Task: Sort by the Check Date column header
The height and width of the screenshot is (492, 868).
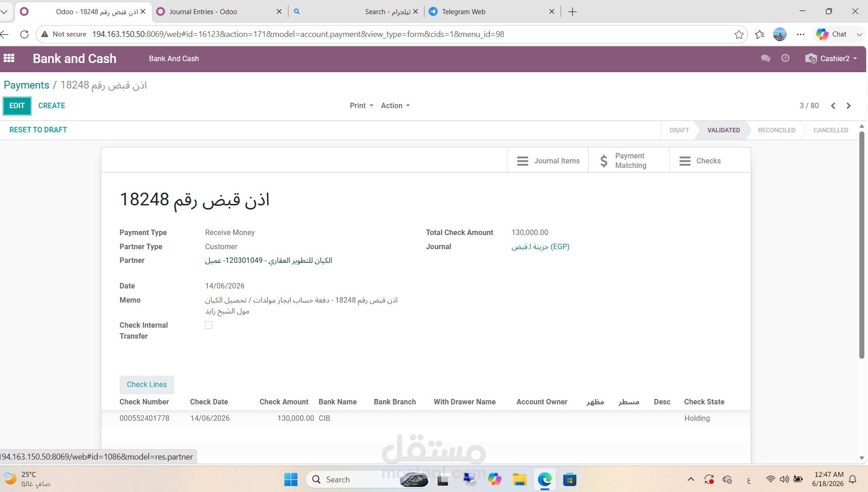Action: click(209, 402)
